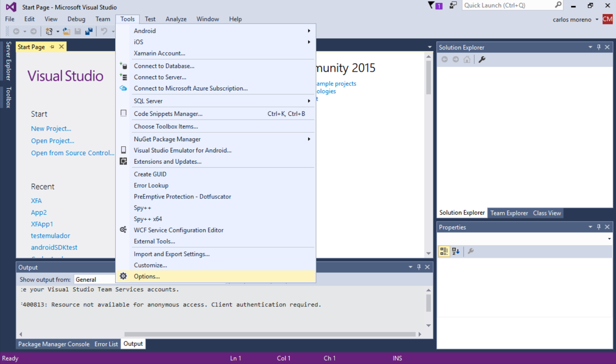Open recent project androidSDKtest
The width and height of the screenshot is (616, 364).
54,247
